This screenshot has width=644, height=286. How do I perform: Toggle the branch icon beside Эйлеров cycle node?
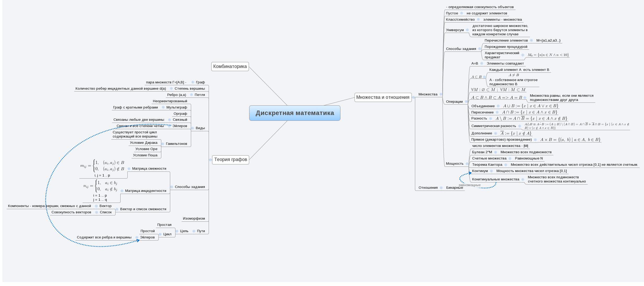[x=136, y=237]
